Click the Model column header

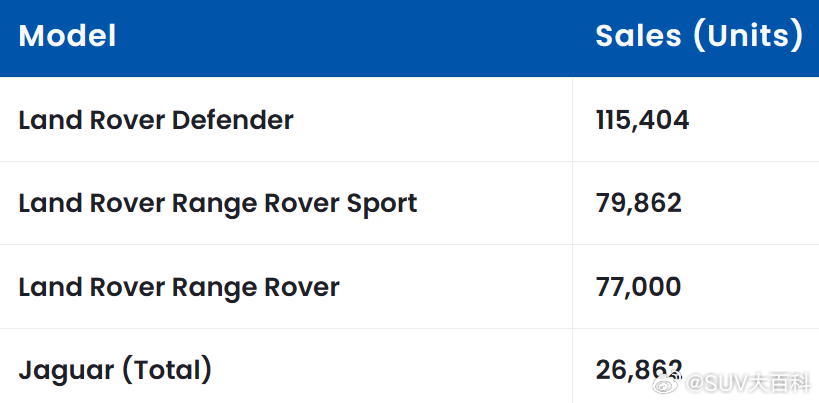(67, 35)
